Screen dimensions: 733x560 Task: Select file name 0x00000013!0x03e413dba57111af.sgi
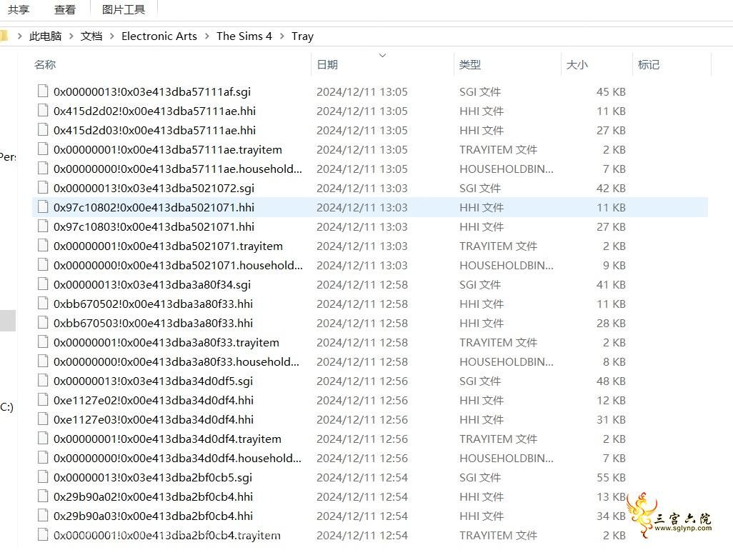click(x=152, y=91)
